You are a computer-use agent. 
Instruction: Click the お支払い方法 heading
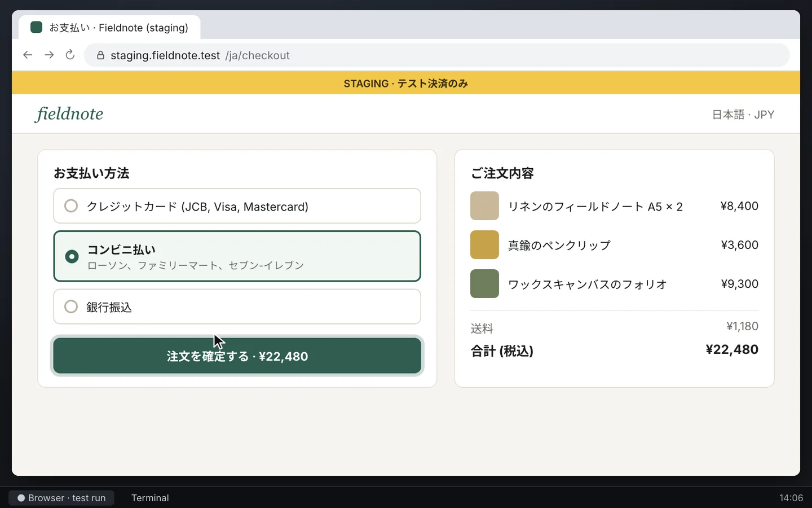coord(91,173)
